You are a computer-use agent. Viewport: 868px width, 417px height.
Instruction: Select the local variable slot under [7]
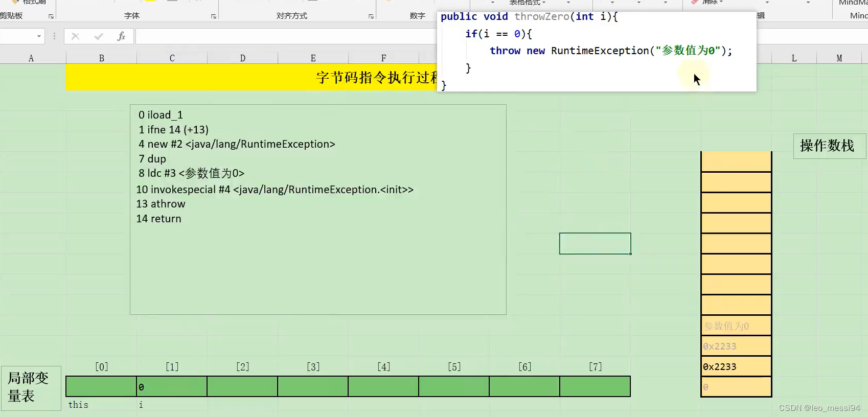click(x=595, y=386)
